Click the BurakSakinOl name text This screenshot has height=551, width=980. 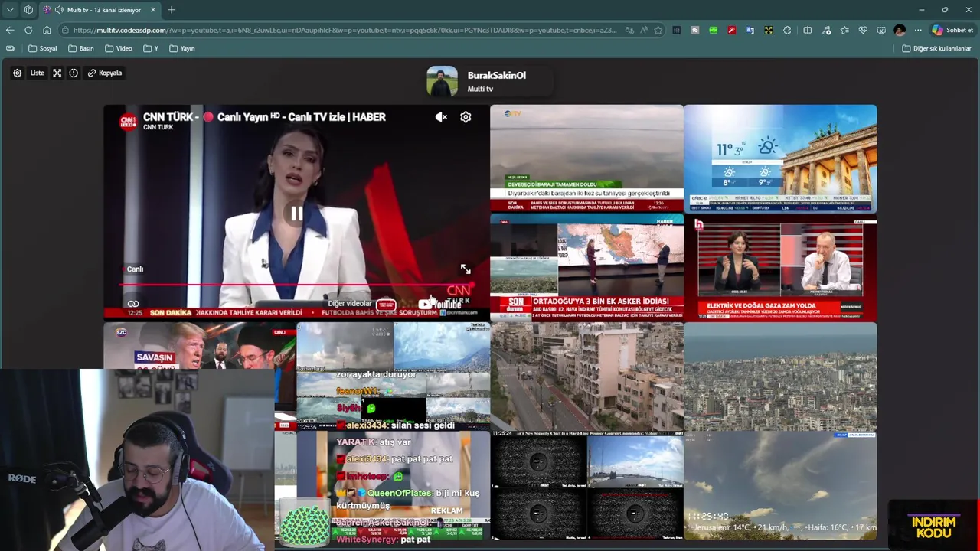tap(496, 75)
